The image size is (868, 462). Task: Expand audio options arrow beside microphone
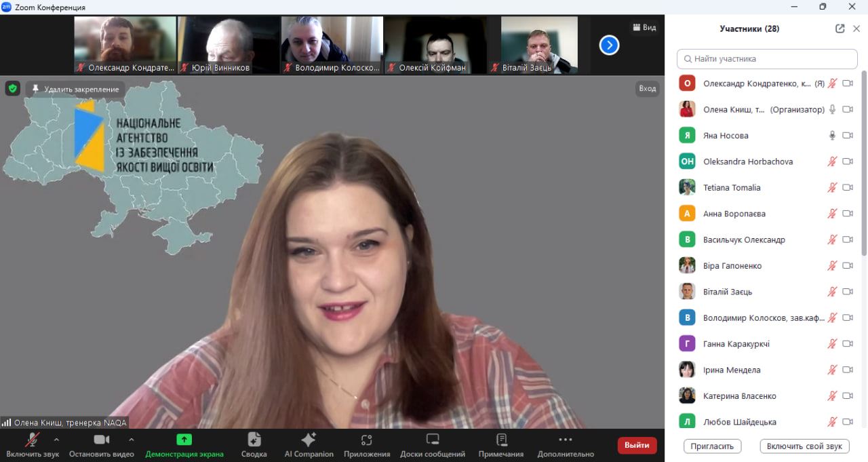[x=56, y=439]
